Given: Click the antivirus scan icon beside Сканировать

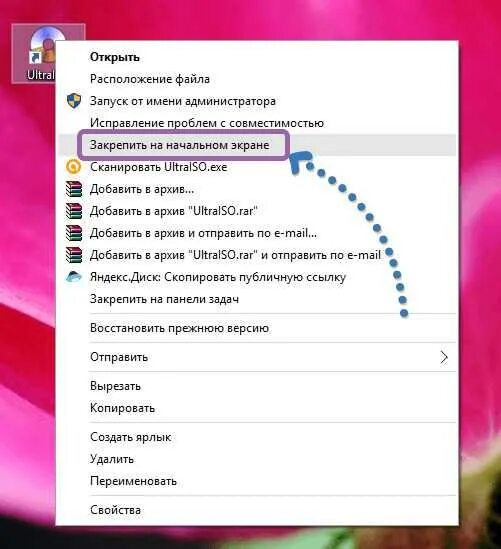Looking at the screenshot, I should 74,167.
